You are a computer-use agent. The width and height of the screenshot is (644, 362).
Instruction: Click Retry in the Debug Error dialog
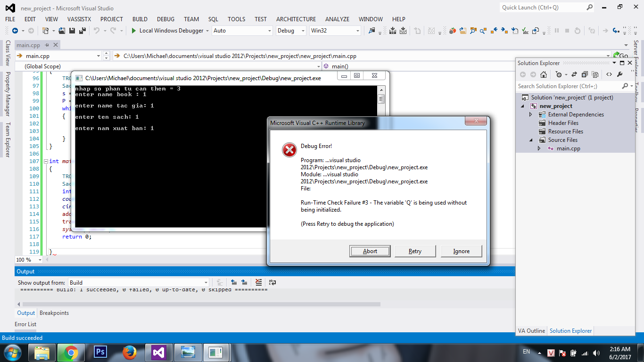pyautogui.click(x=415, y=251)
